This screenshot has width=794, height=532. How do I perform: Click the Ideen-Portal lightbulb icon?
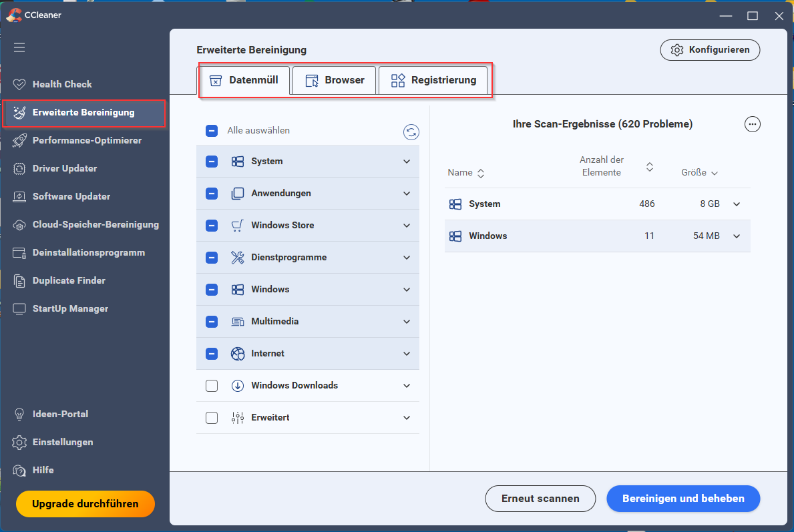(19, 414)
